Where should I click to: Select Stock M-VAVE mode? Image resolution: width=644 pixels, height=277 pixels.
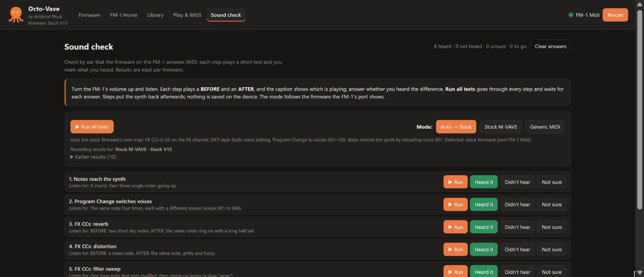[501, 127]
